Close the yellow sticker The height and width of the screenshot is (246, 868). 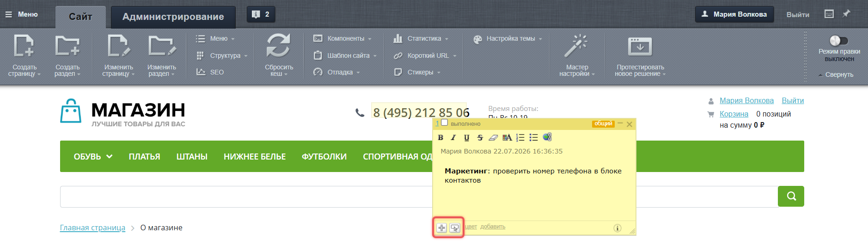[629, 124]
